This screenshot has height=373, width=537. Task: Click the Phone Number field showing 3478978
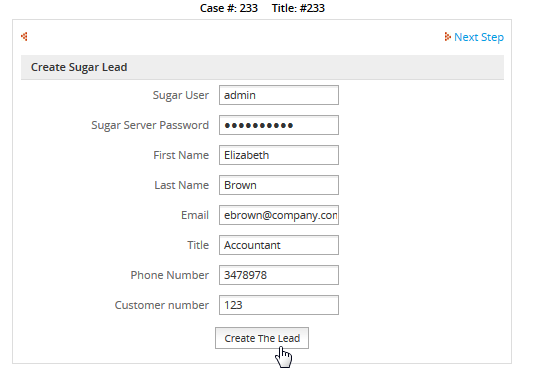[x=279, y=275]
